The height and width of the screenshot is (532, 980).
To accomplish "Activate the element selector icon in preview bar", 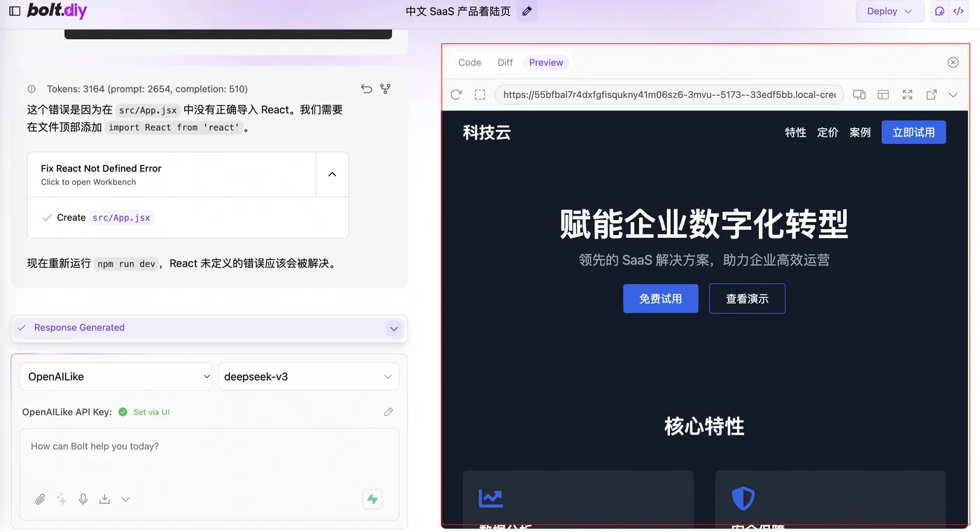I will coord(479,94).
